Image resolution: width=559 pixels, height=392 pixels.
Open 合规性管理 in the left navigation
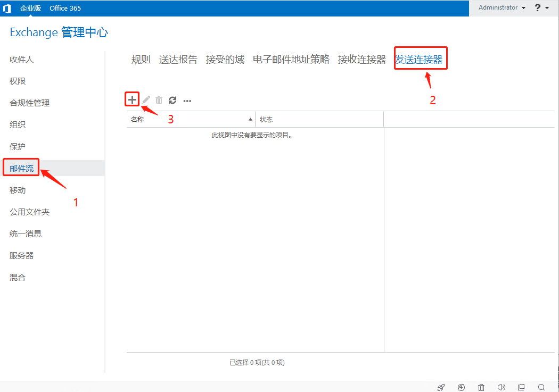point(30,103)
